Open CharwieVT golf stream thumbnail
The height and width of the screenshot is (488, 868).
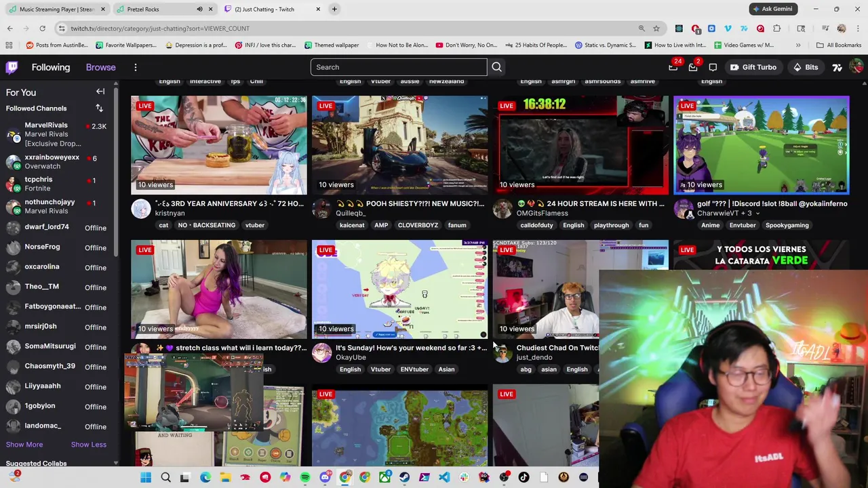[x=761, y=145]
